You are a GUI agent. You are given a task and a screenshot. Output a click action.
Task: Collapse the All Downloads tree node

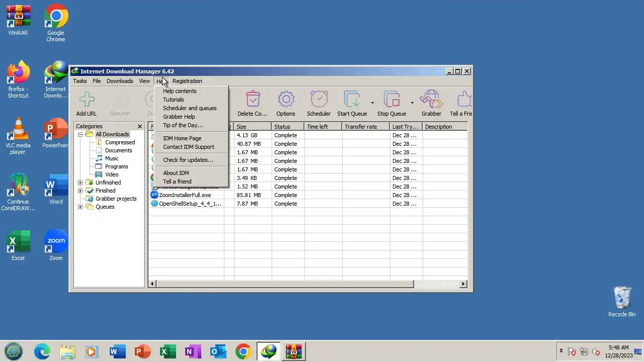pyautogui.click(x=80, y=134)
